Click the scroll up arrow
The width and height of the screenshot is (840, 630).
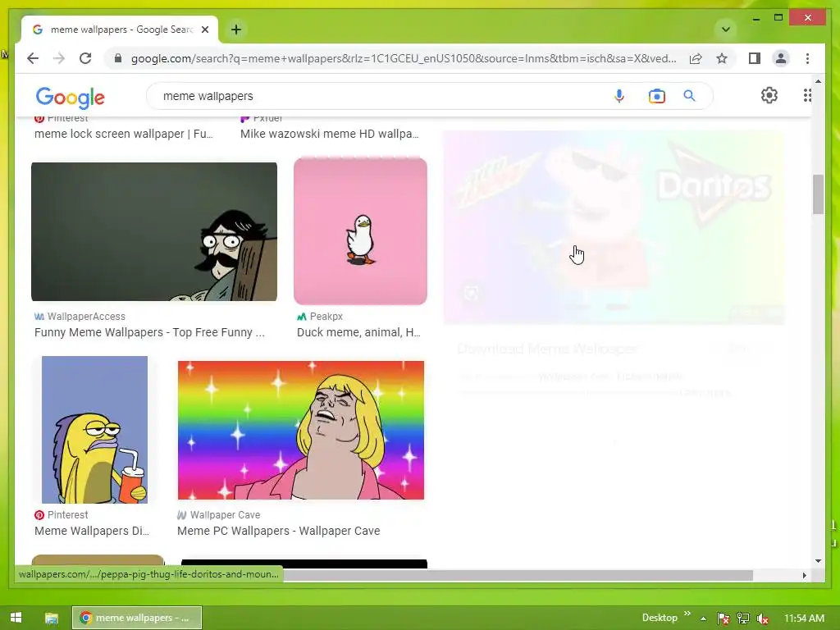coord(818,81)
